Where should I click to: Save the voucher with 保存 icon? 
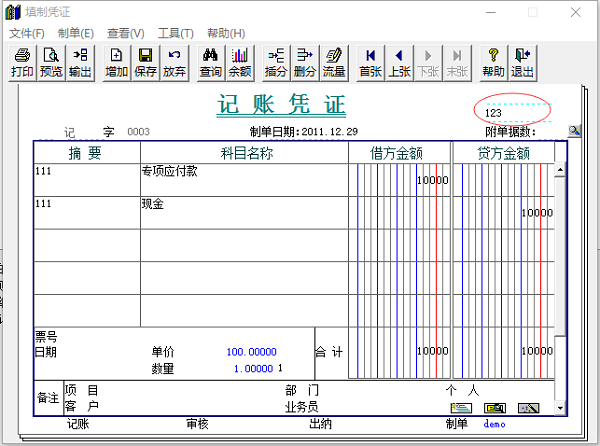145,63
